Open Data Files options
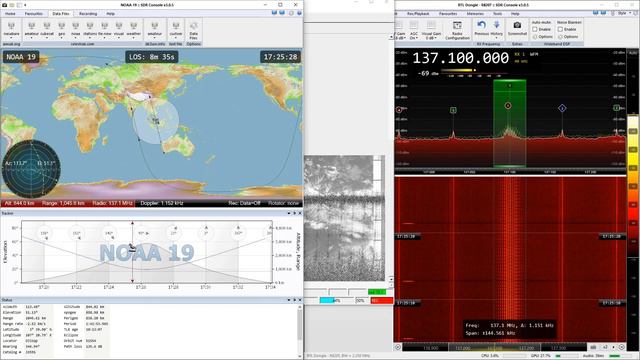This screenshot has height=360, width=640. [193, 30]
